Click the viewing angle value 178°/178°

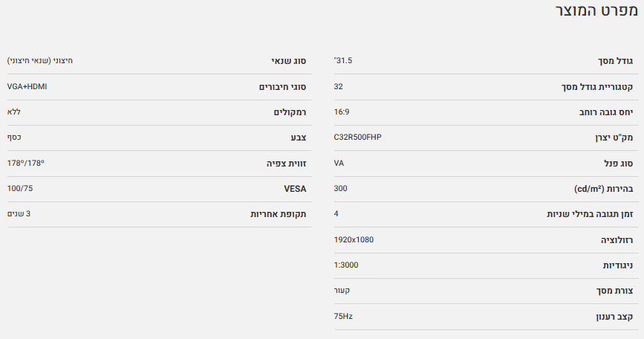[23, 163]
